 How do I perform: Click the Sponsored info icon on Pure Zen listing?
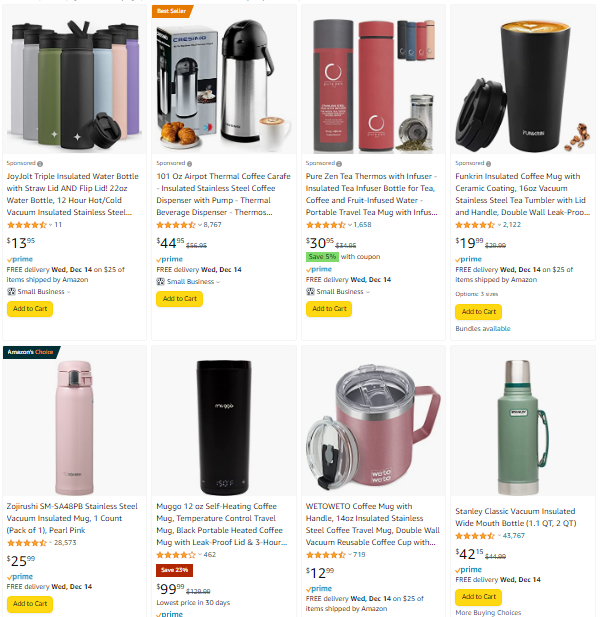click(x=339, y=164)
